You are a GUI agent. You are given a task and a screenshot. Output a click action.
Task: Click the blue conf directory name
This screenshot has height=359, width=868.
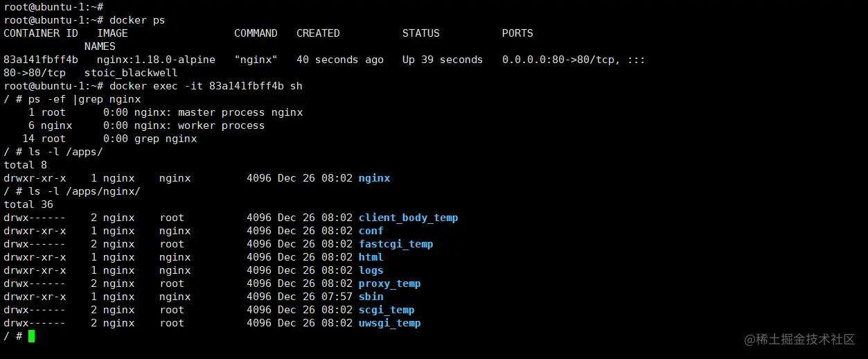(x=371, y=231)
